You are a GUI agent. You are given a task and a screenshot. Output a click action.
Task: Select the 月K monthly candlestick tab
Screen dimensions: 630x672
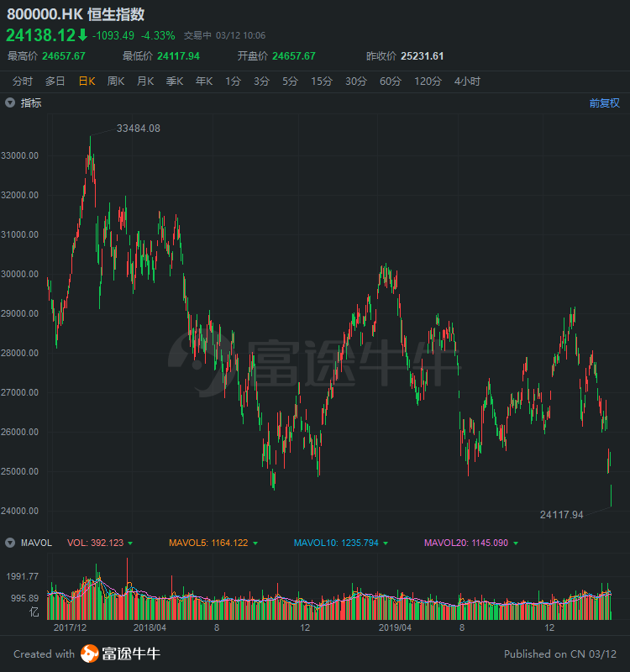[145, 81]
